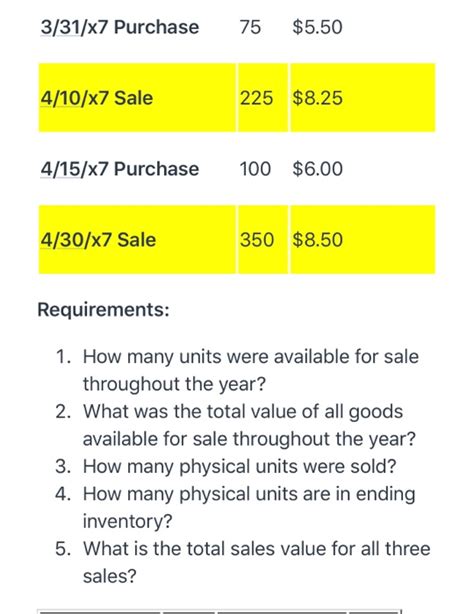The height and width of the screenshot is (614, 474).
Task: Select the 100 units cell
Action: pyautogui.click(x=255, y=169)
